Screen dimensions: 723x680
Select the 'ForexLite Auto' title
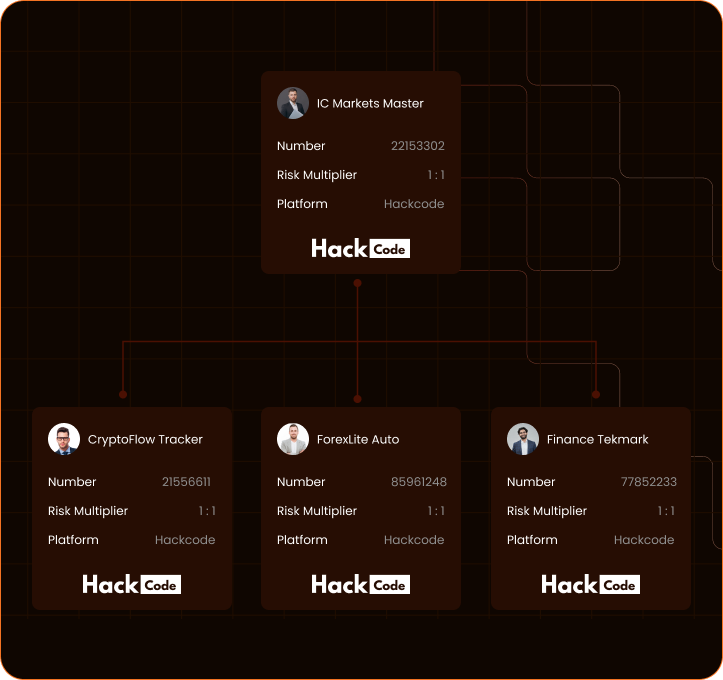coord(358,439)
